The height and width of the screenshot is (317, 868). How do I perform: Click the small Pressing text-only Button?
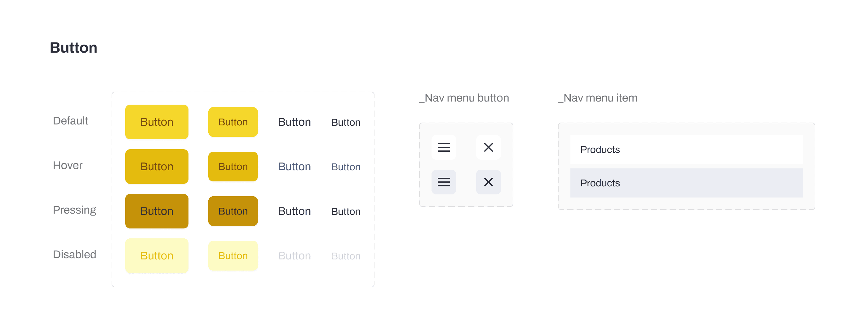346,211
